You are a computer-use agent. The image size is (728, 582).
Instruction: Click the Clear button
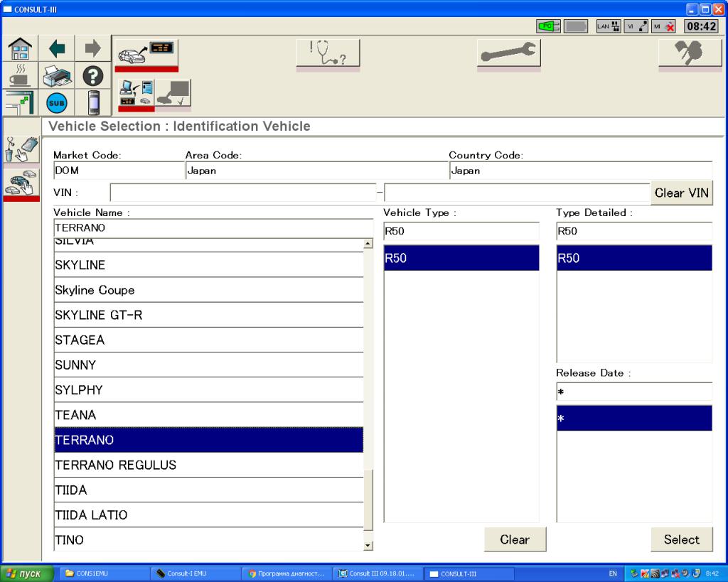pos(514,539)
